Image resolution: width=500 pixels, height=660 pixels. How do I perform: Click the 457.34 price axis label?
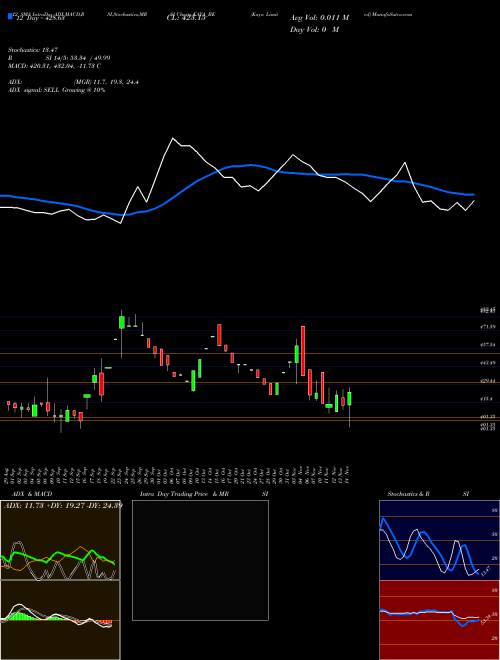pyautogui.click(x=487, y=345)
